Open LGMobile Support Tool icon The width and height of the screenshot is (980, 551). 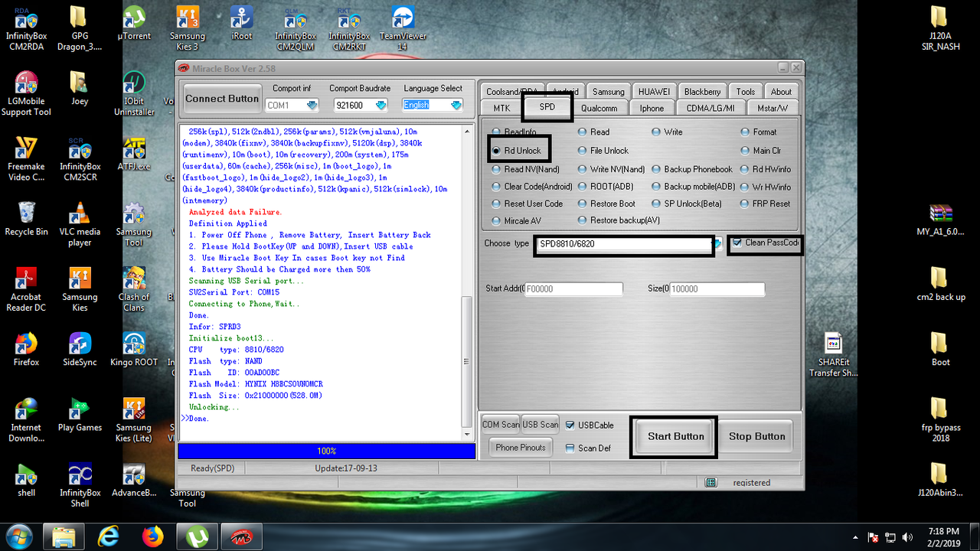pyautogui.click(x=26, y=93)
